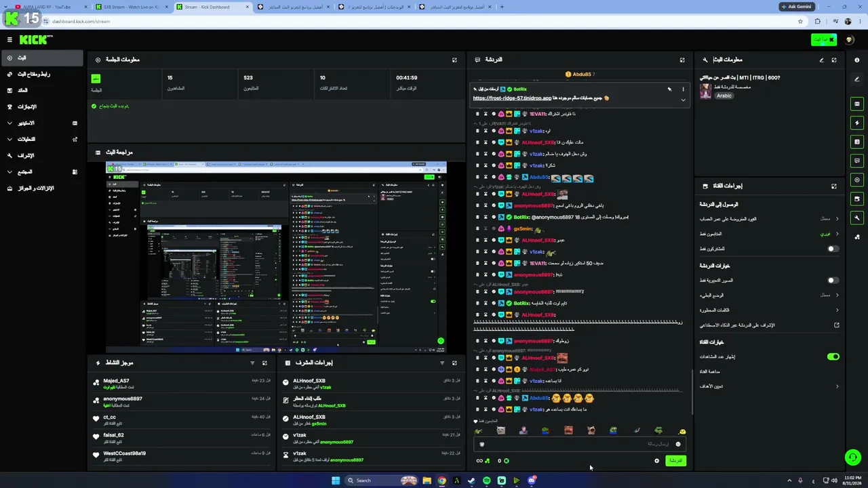Open Spotify from the taskbar
Viewport: 868px width, 488px height.
coord(486,481)
